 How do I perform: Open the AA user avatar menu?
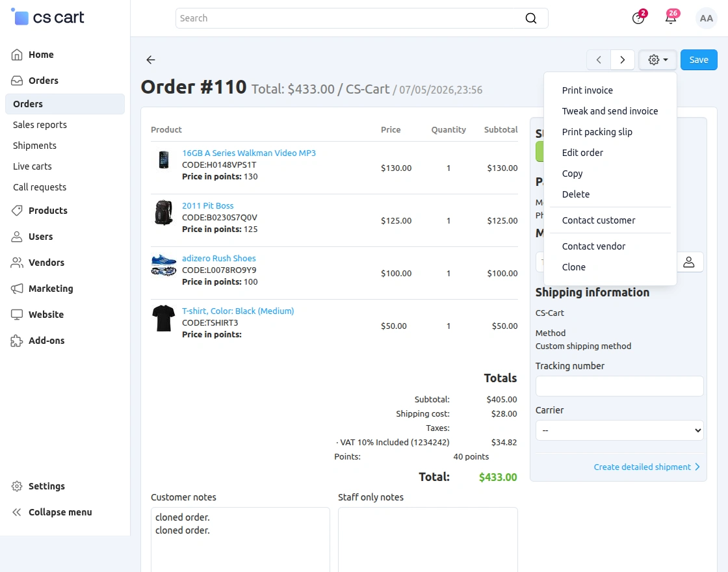[706, 18]
